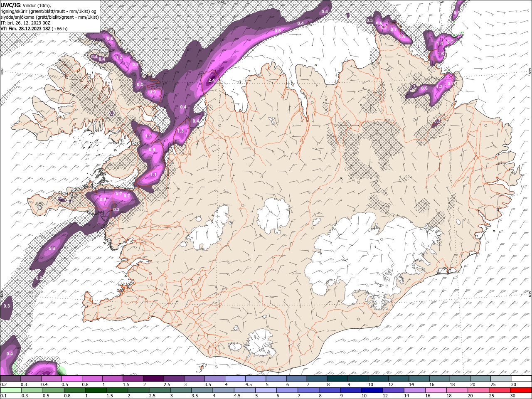The image size is (532, 399).
Task: Click the round central Hofsjökull glacier white area
Action: click(273, 214)
